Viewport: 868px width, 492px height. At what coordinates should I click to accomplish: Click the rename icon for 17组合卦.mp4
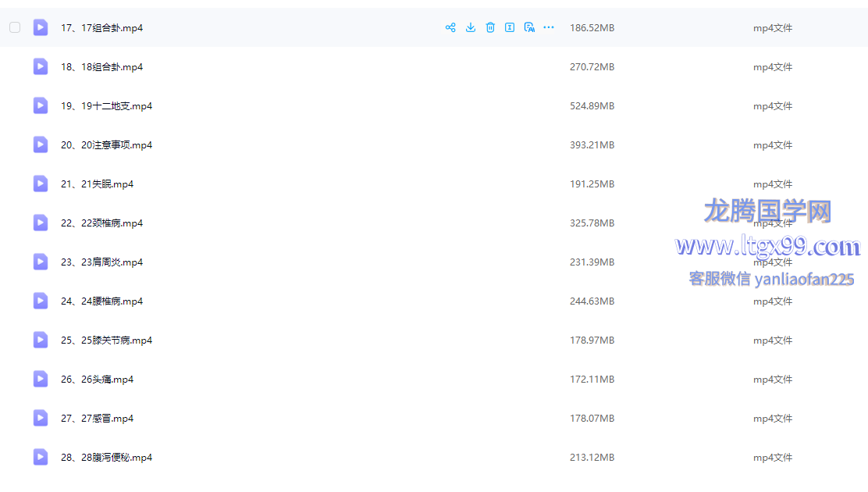click(x=510, y=27)
